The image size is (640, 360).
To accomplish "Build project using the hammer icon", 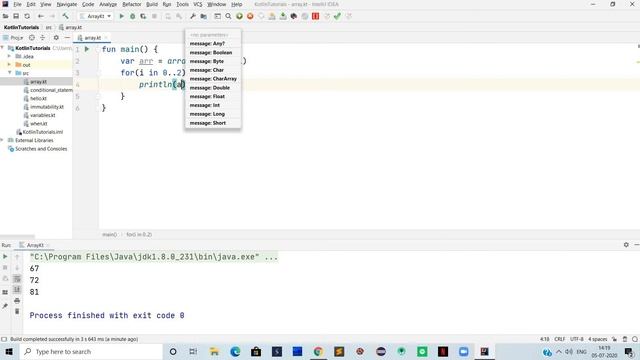I will [x=65, y=16].
